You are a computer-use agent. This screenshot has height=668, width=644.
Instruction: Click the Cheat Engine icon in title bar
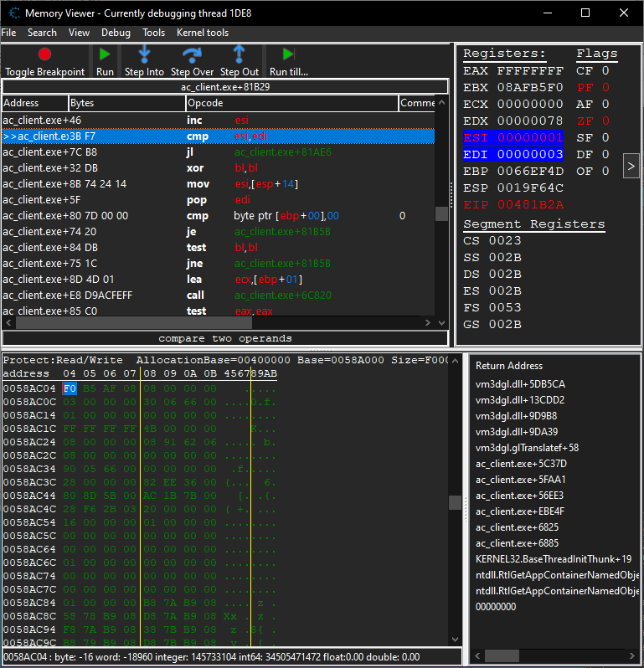tap(14, 13)
